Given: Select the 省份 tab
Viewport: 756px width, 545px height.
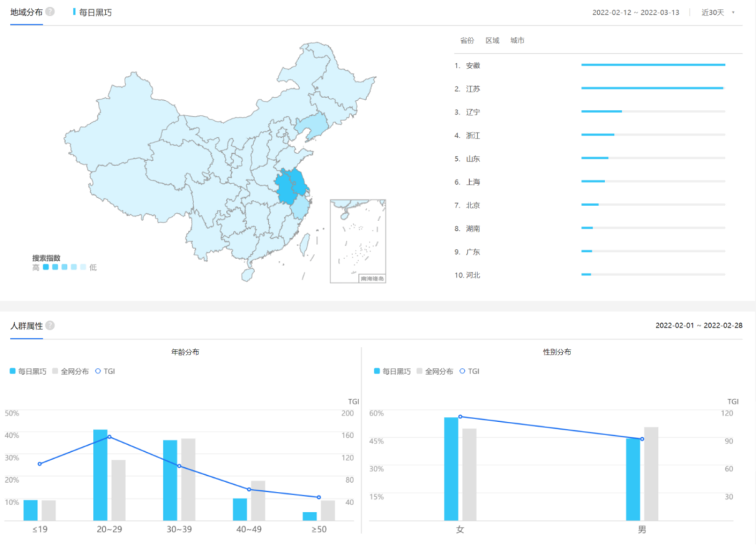Looking at the screenshot, I should coord(467,41).
